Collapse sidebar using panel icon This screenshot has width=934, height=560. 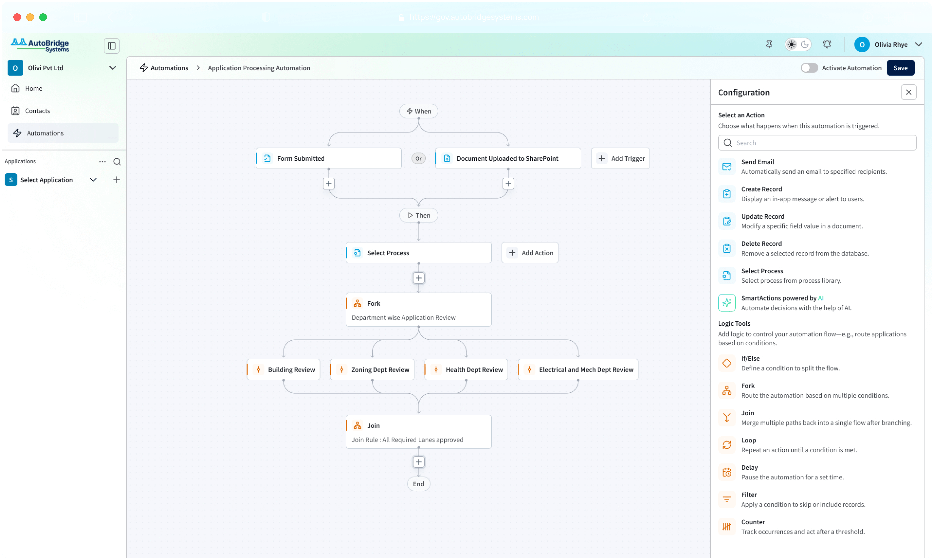pyautogui.click(x=112, y=46)
